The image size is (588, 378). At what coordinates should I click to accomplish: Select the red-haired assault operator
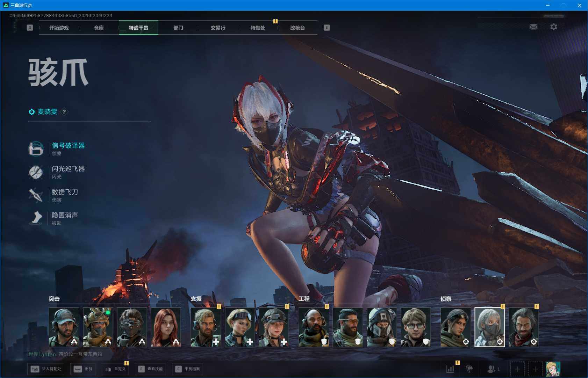[x=166, y=327]
